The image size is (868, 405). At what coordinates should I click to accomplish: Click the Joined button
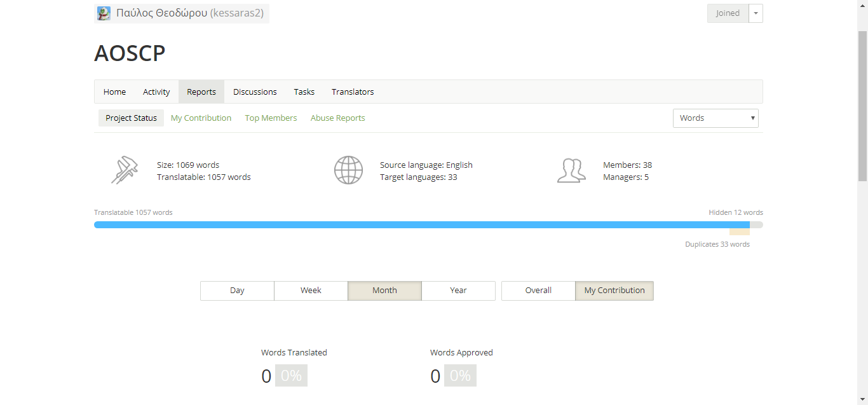pyautogui.click(x=728, y=13)
